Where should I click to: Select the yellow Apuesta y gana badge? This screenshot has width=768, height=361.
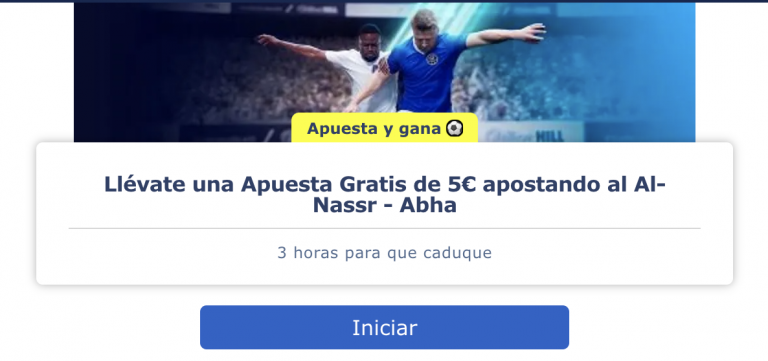tap(384, 128)
